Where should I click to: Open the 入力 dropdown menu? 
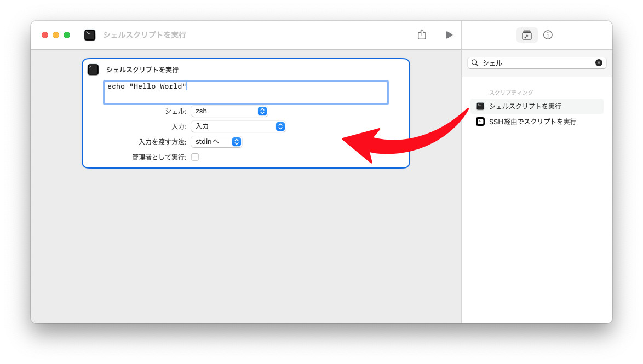[238, 126]
